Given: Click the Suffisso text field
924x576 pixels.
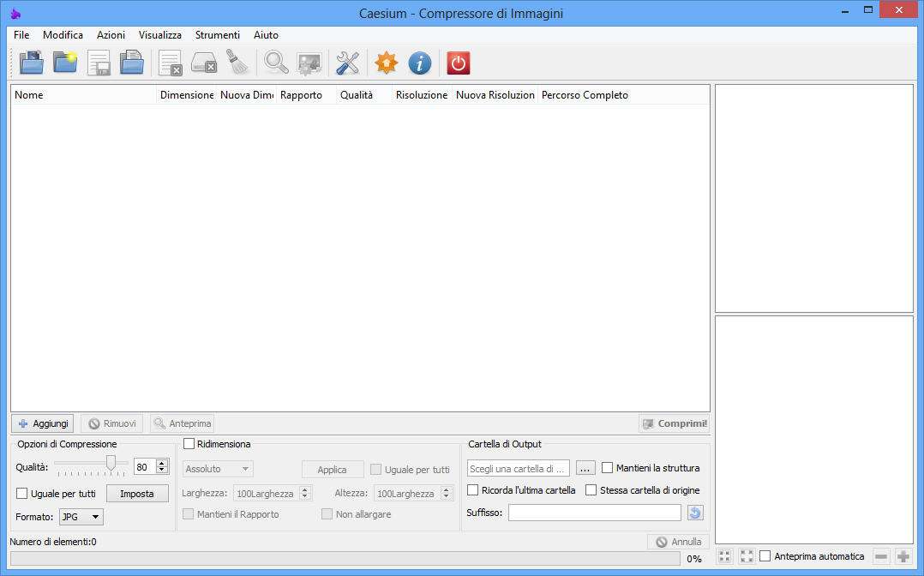Looking at the screenshot, I should (594, 513).
